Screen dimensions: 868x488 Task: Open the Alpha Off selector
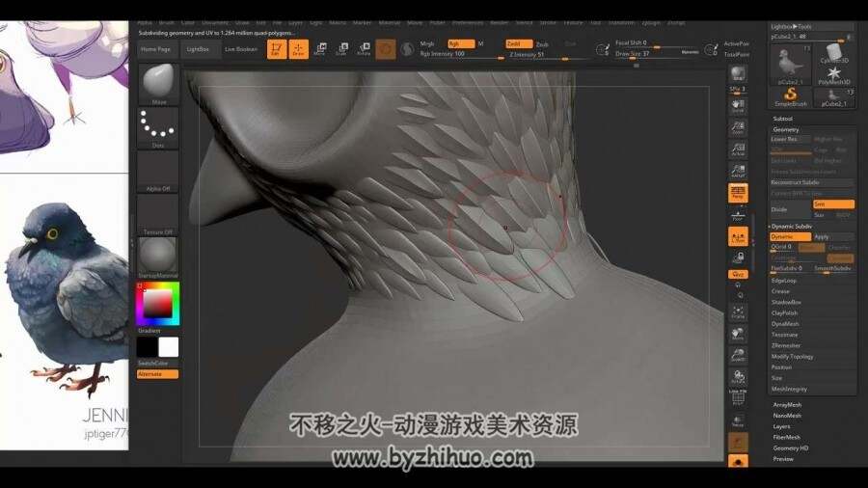click(158, 172)
